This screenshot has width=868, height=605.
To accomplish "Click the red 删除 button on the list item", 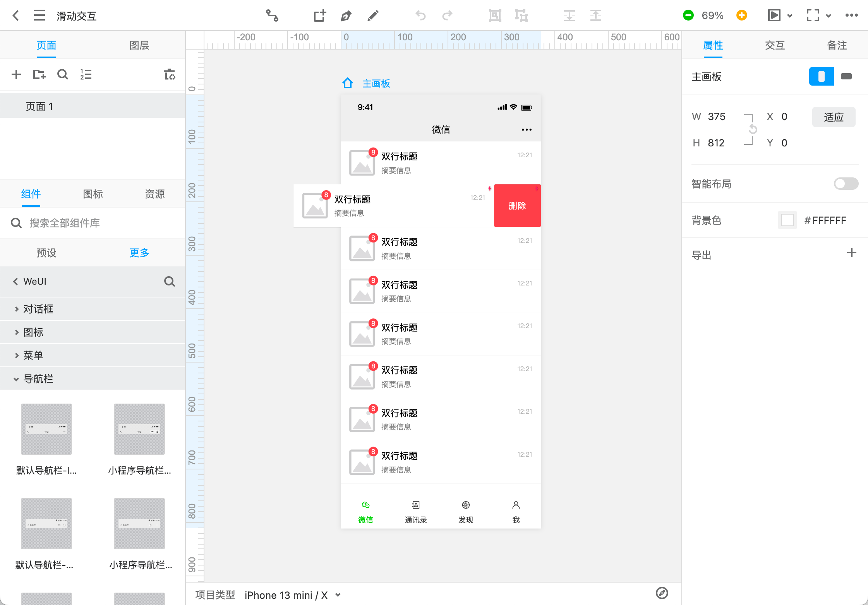I will coord(517,206).
